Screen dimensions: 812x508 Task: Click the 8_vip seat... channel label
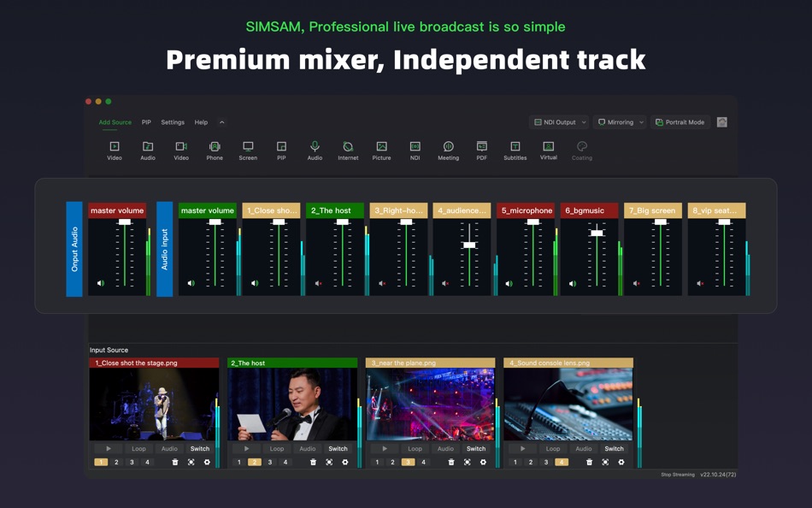click(x=717, y=210)
